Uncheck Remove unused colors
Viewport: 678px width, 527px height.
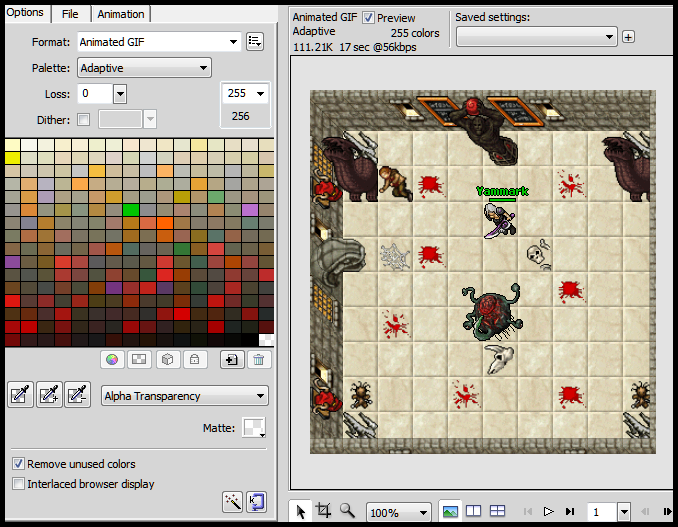[x=19, y=464]
